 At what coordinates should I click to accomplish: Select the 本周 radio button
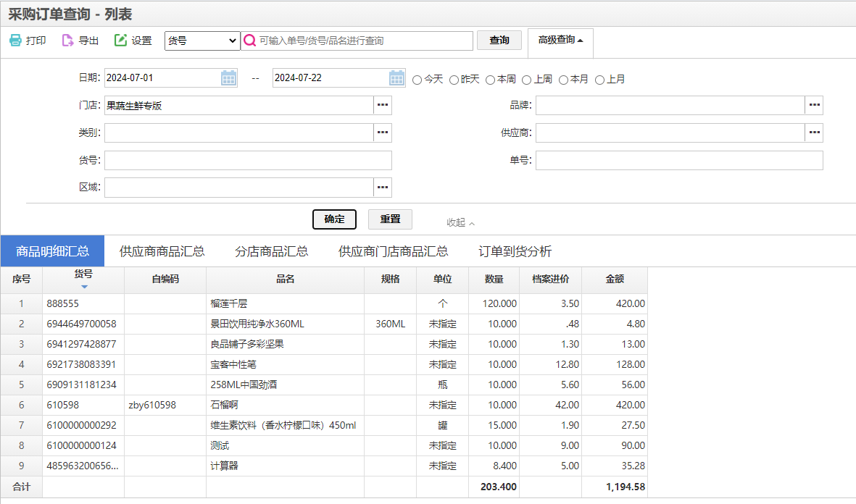click(x=490, y=80)
